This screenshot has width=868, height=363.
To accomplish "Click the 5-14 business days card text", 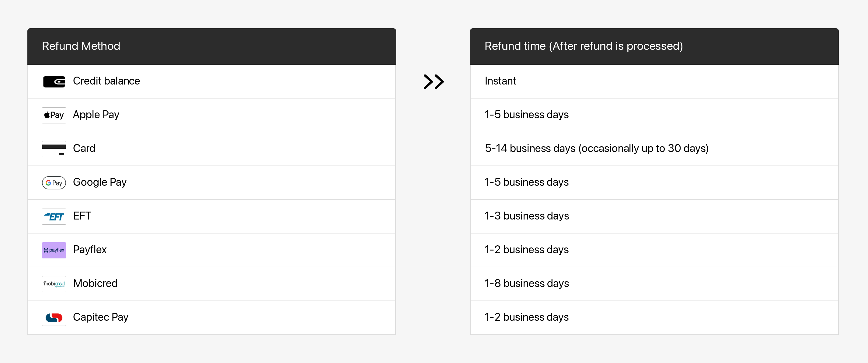I will (x=596, y=148).
